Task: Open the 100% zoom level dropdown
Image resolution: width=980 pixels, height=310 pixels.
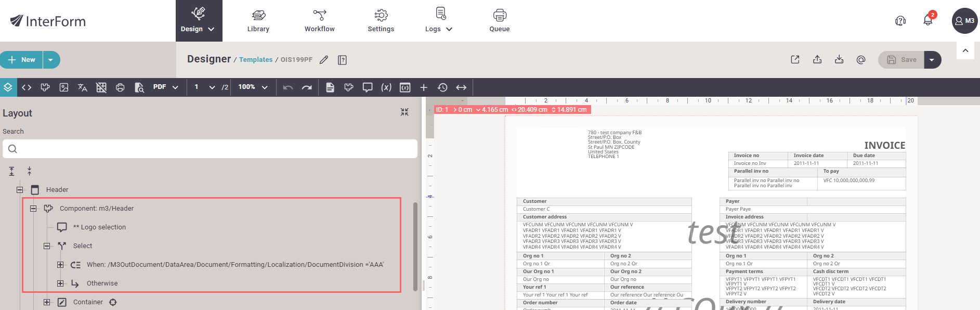Action: [x=253, y=87]
